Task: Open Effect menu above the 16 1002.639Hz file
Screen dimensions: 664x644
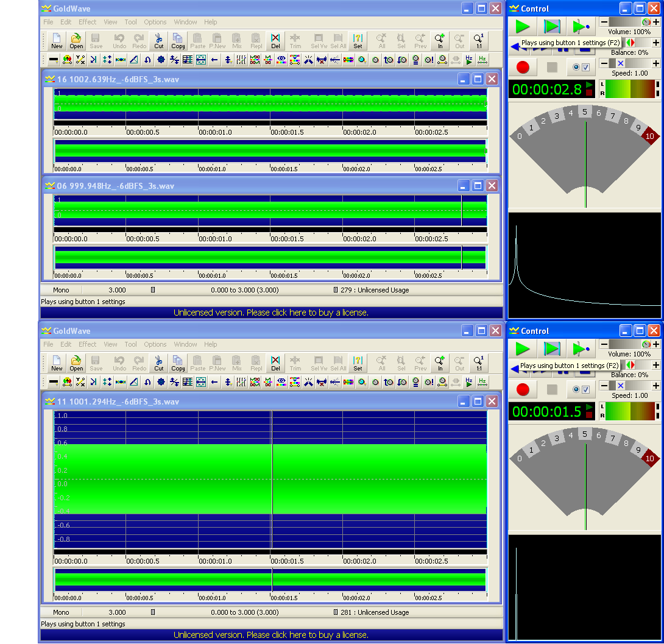Action: [87, 22]
